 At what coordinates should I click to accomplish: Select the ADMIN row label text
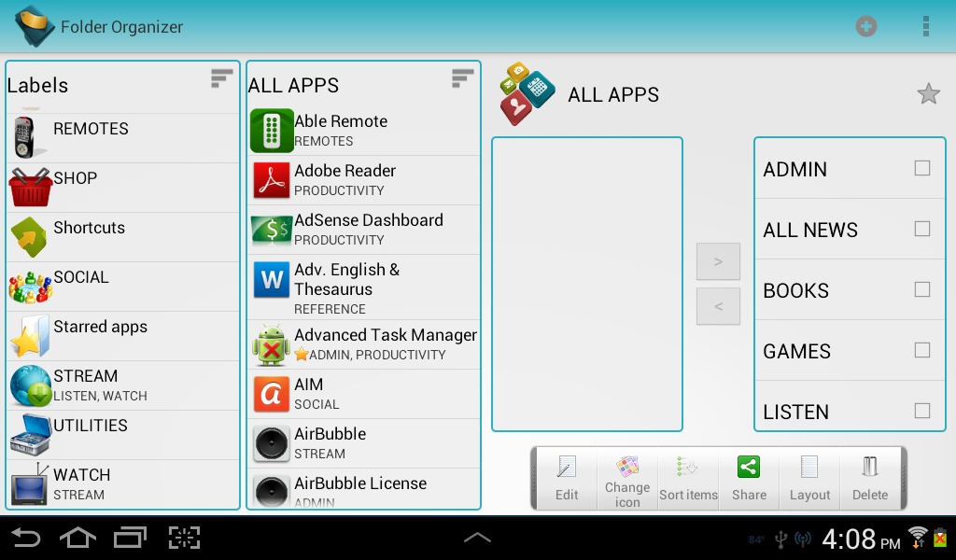[x=795, y=170]
